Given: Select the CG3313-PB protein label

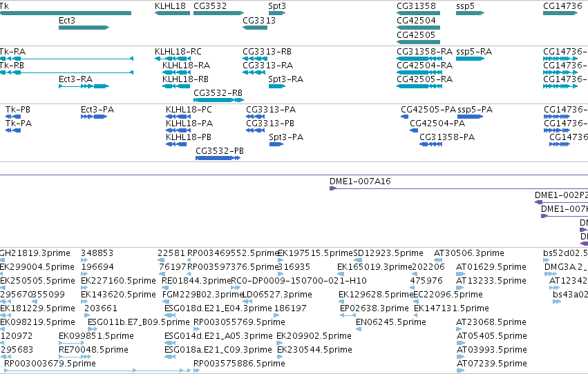Looking at the screenshot, I should pyautogui.click(x=270, y=124).
